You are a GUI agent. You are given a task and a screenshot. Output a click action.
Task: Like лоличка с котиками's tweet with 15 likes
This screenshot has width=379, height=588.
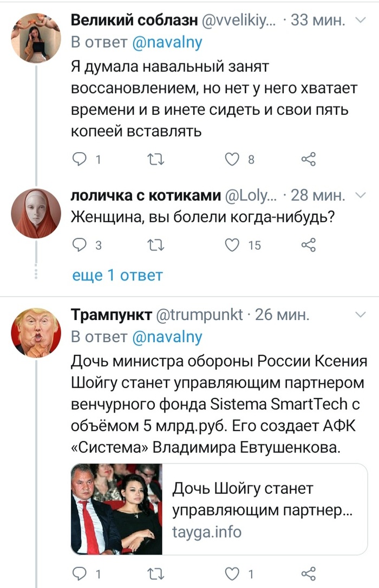pyautogui.click(x=232, y=245)
